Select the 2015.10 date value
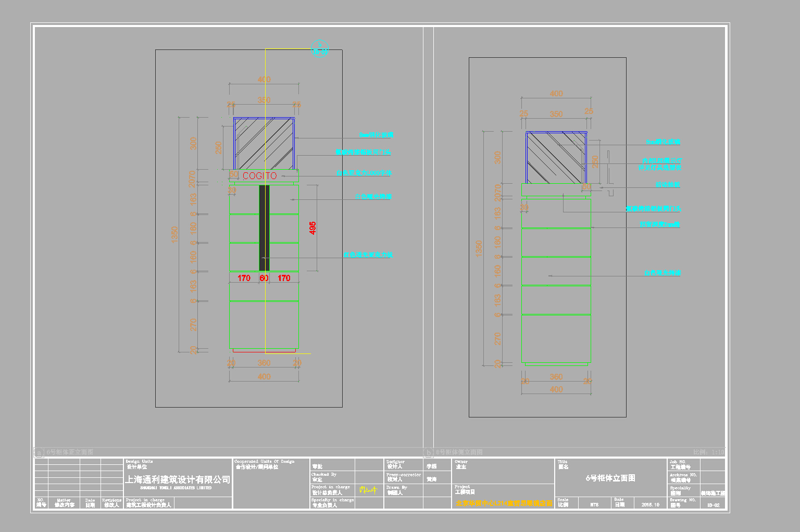The width and height of the screenshot is (800, 532). pos(651,505)
